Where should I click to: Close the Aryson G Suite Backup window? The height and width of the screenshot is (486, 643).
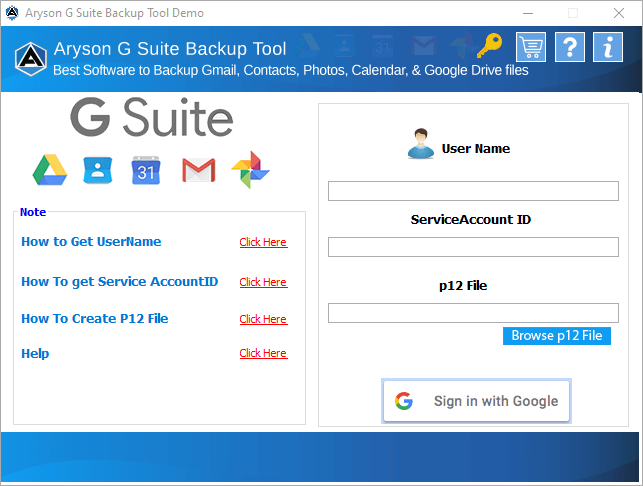tap(619, 13)
